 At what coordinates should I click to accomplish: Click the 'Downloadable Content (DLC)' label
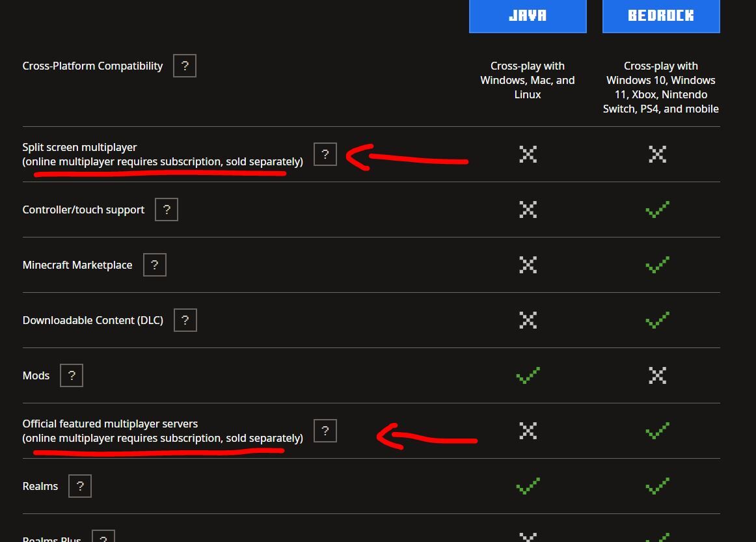(93, 320)
